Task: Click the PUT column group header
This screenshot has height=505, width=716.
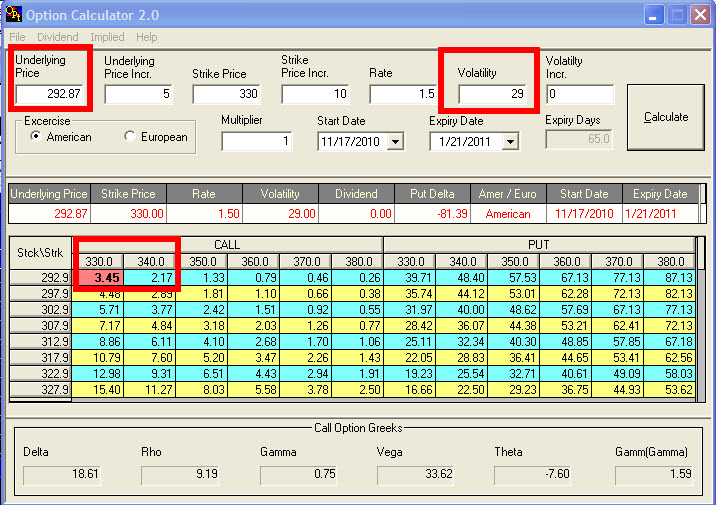Action: coord(538,244)
